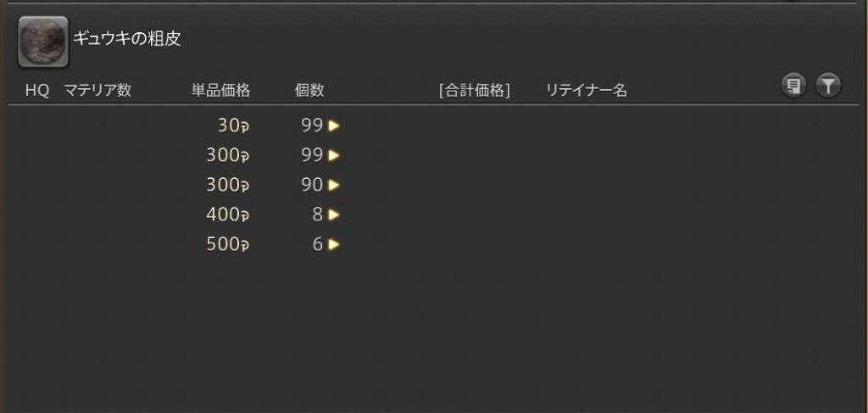Viewport: 868px width, 413px height.
Task: Open the funnel filter icon
Action: point(828,86)
